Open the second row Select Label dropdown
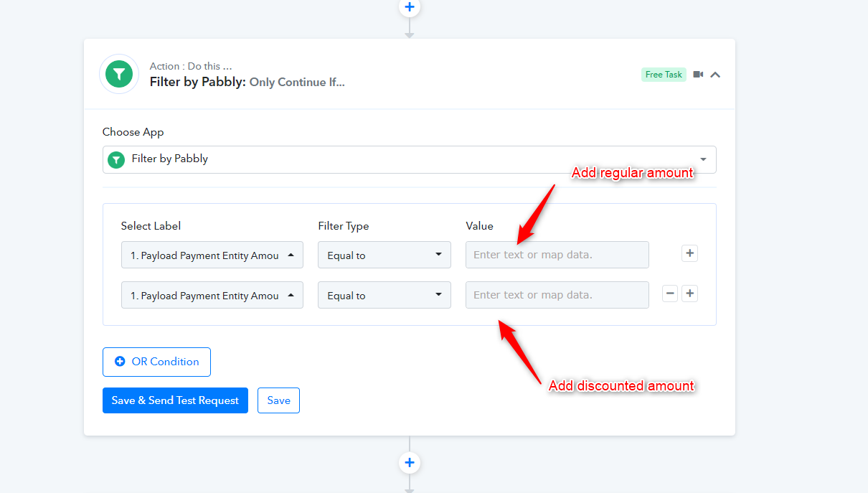Viewport: 868px width, 493px height. (x=212, y=295)
